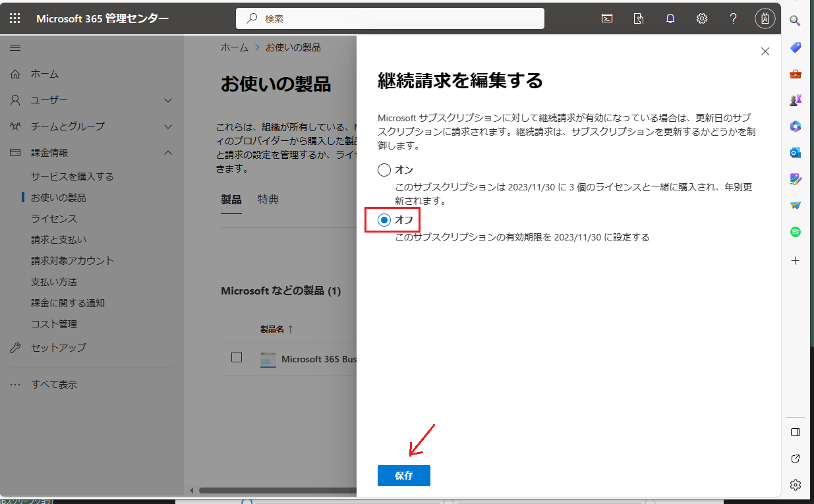Click the 検索 search box
This screenshot has width=814, height=504.
[390, 18]
